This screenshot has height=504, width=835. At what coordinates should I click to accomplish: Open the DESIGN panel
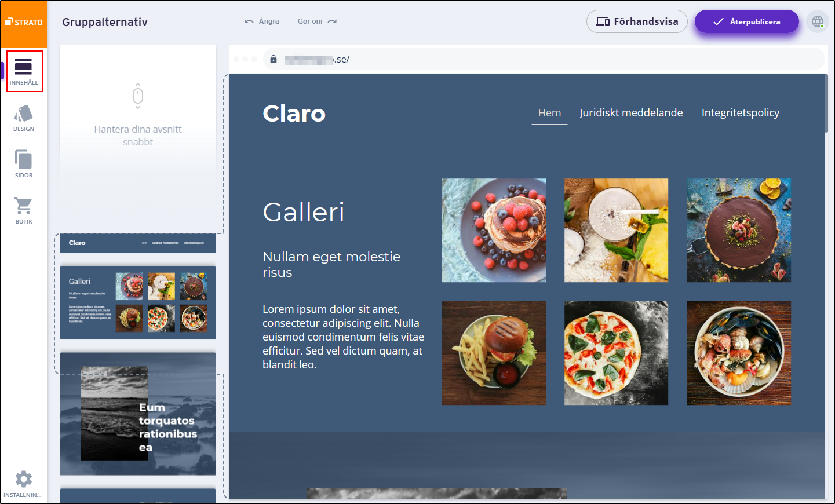[24, 118]
